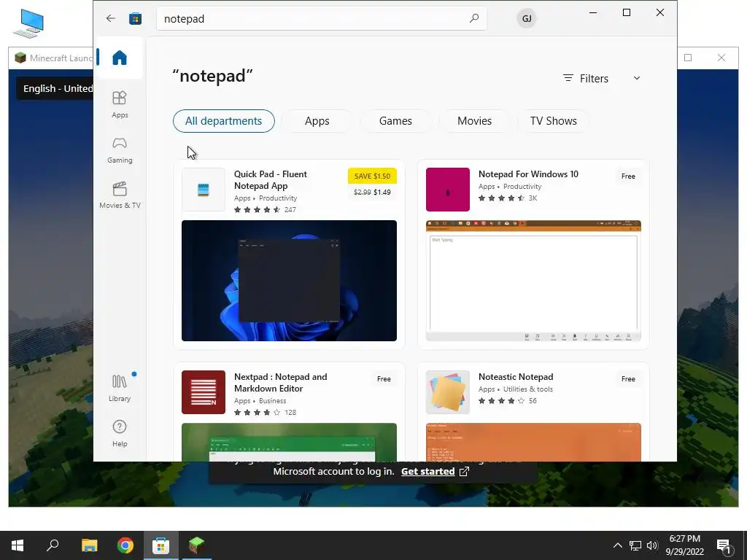Viewport: 747px width, 560px height.
Task: Open Home in the Store sidebar
Action: point(120,58)
